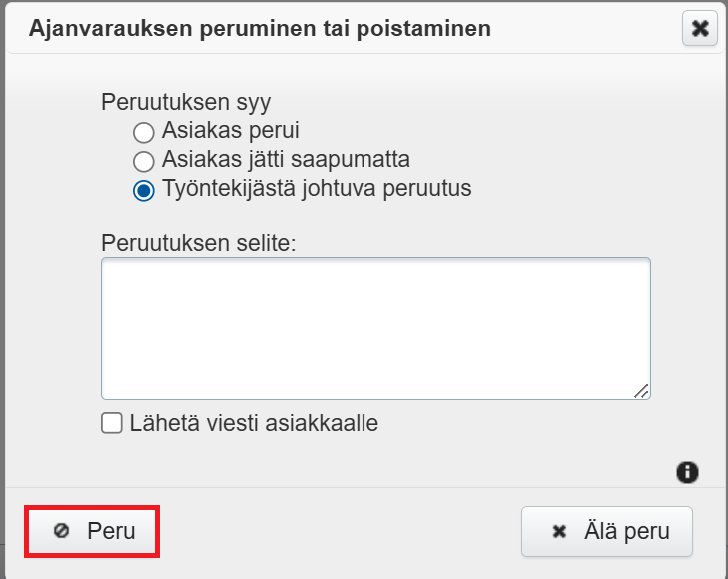728x579 pixels.
Task: Click the text area resize handle
Action: [641, 391]
